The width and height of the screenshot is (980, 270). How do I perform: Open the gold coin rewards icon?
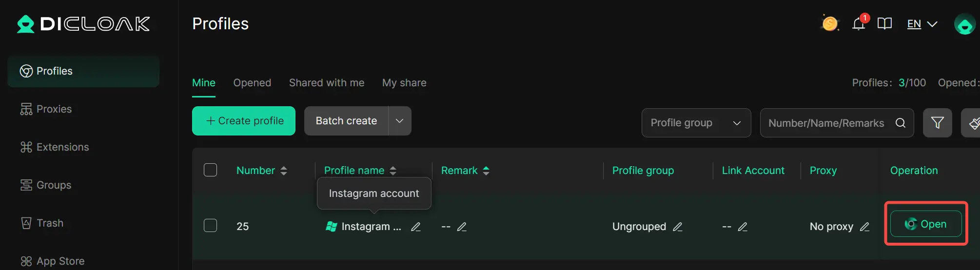(830, 23)
